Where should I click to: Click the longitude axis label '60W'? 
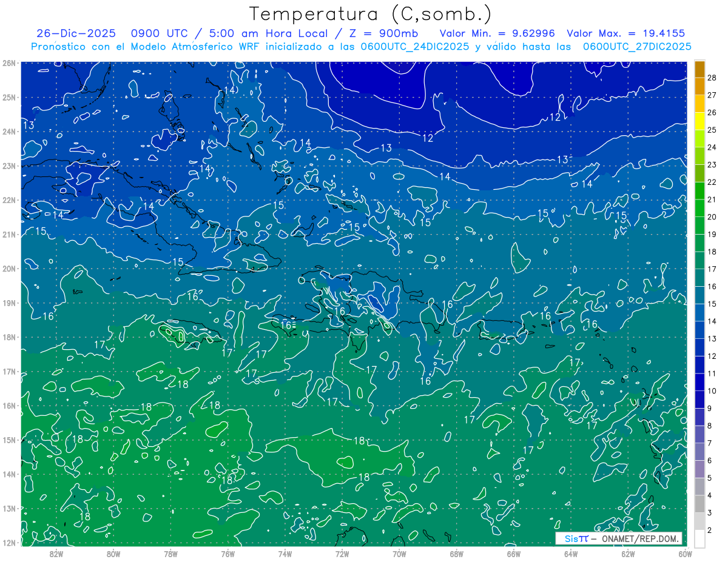pos(685,554)
